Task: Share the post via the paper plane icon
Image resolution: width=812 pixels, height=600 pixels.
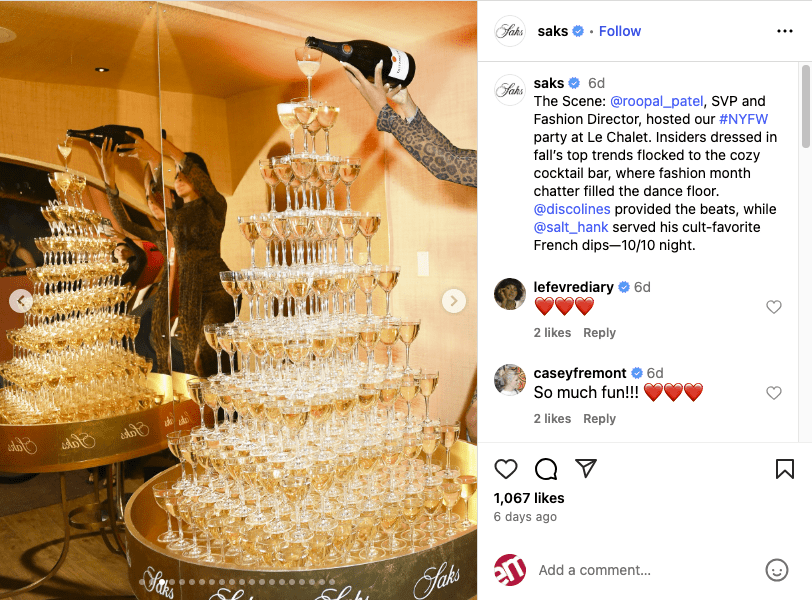Action: coord(586,469)
